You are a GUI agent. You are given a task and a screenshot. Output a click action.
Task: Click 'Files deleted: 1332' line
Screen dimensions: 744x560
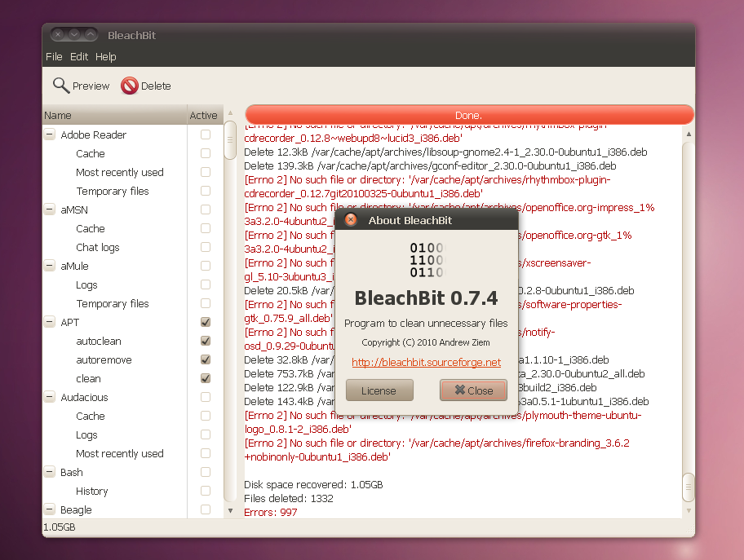(289, 498)
